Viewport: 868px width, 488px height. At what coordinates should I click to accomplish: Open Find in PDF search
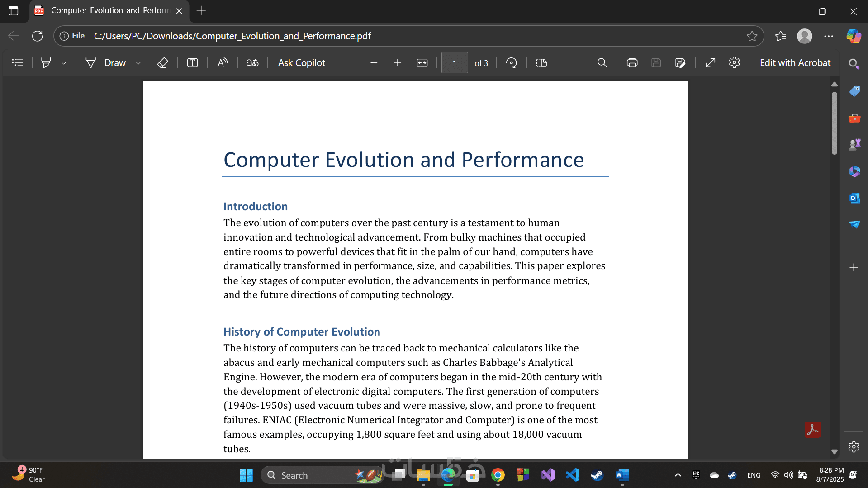click(602, 63)
